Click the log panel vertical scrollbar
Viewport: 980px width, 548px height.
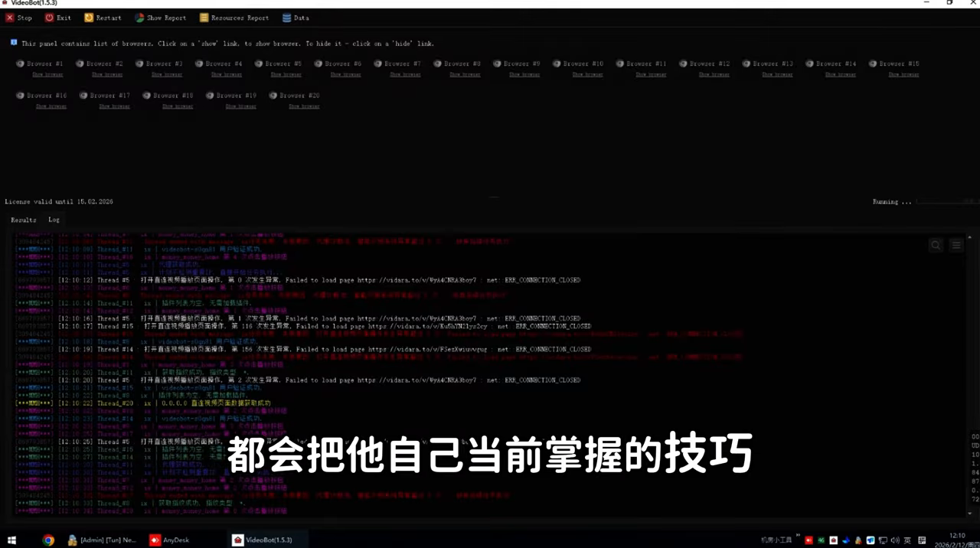click(x=970, y=375)
